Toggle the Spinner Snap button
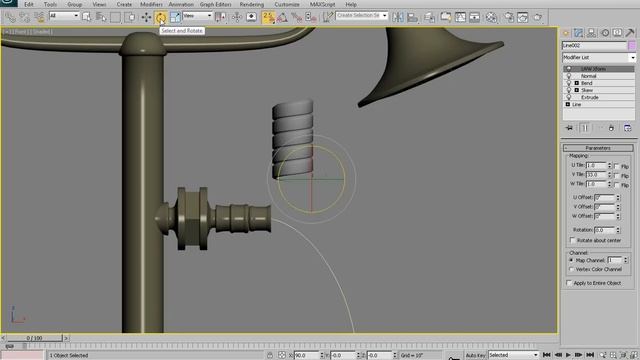The height and width of the screenshot is (360, 640). point(311,17)
